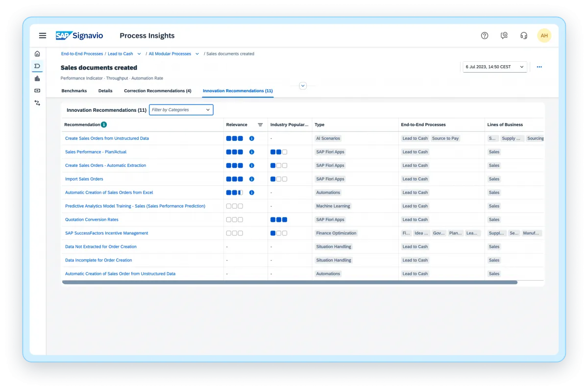
Task: Click the Industry Popularity column header
Action: (290, 125)
